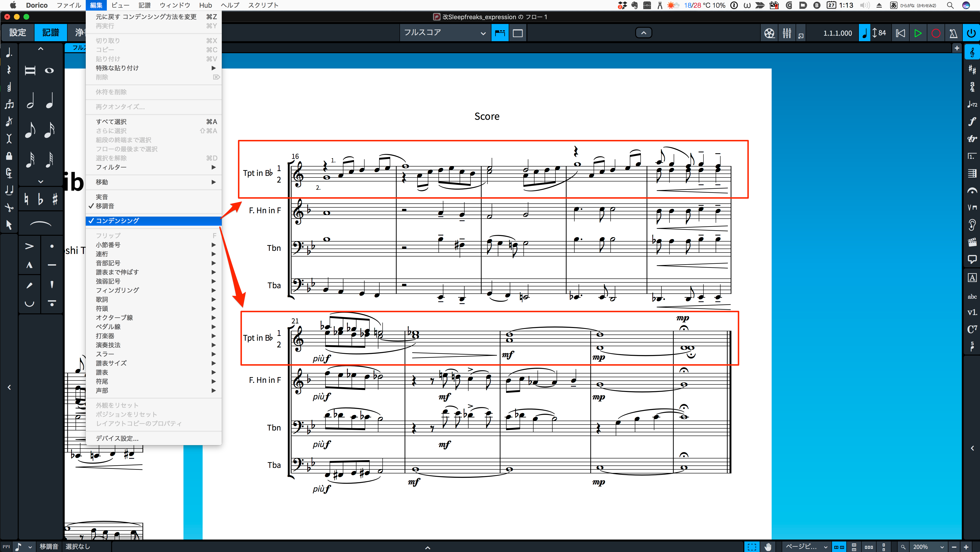Select the rest input tool
Viewport: 980px width, 552px height.
pos(9,70)
